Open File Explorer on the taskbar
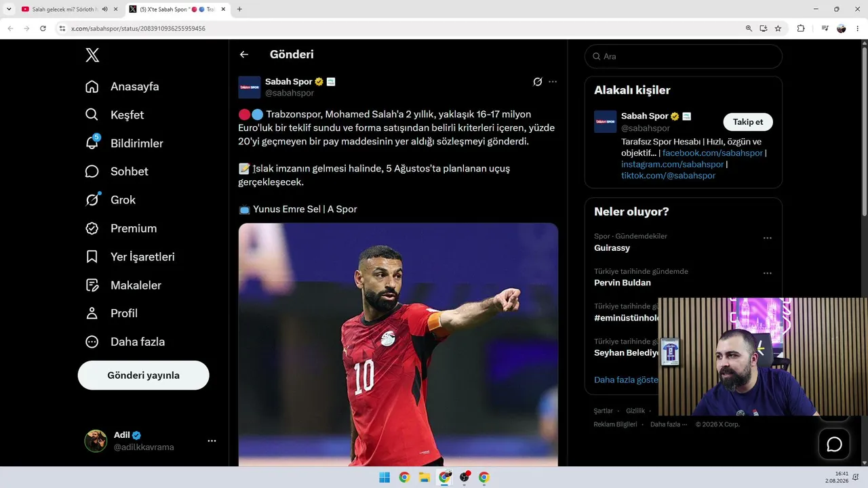Screen dimensions: 868x488 pos(425,477)
